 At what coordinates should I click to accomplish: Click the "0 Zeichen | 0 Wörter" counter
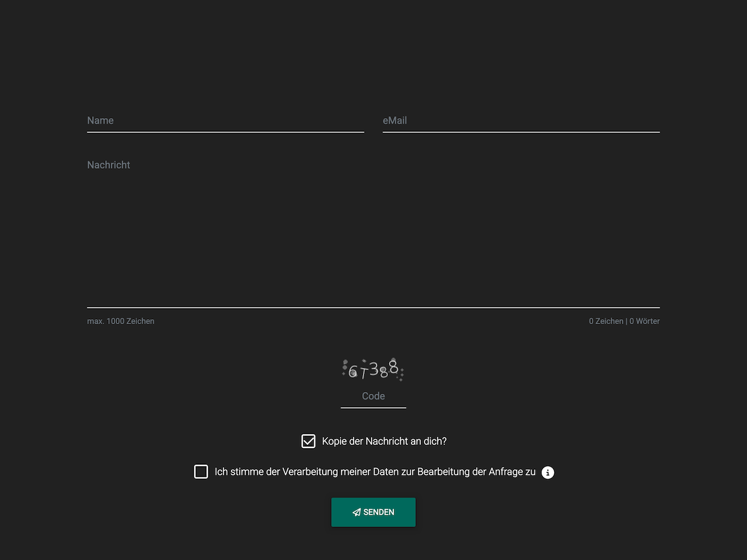coord(624,321)
